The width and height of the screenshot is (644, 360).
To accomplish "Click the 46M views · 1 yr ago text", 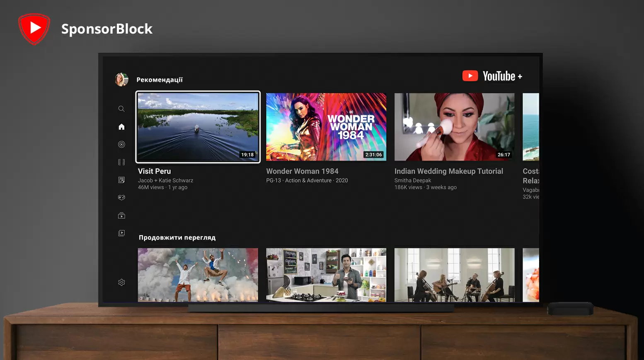I will click(162, 187).
